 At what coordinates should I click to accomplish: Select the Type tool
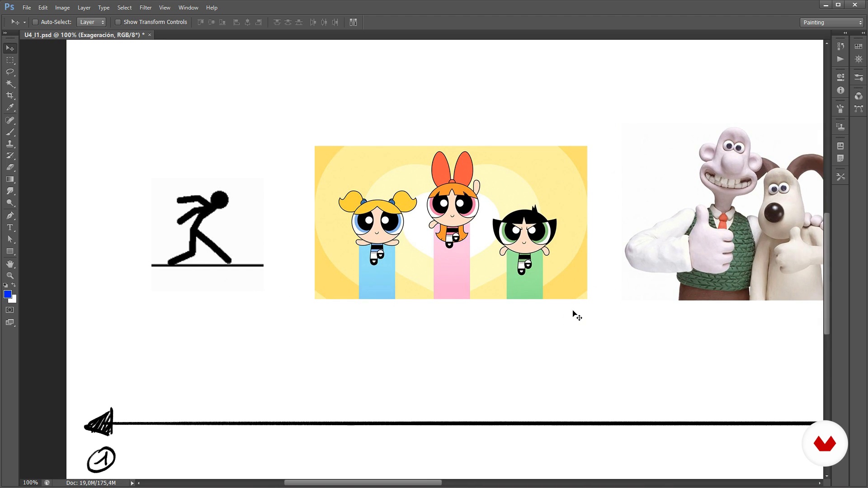click(x=10, y=227)
